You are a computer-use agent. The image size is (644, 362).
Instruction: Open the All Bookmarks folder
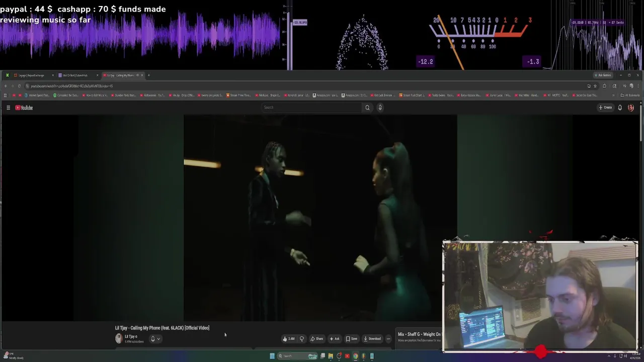(x=630, y=95)
